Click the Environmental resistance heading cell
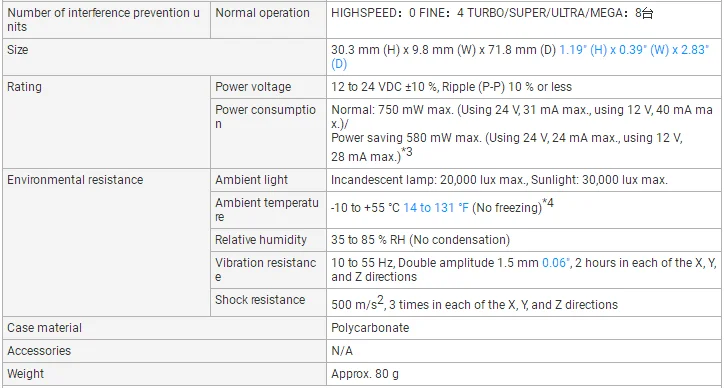Image resolution: width=725 pixels, height=388 pixels. (75, 179)
